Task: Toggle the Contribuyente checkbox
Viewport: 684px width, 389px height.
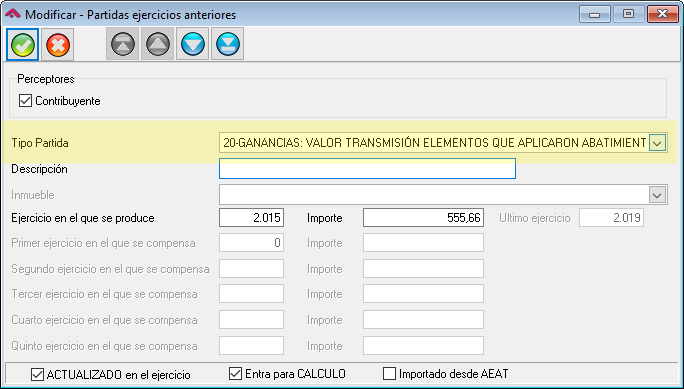Action: pos(25,101)
